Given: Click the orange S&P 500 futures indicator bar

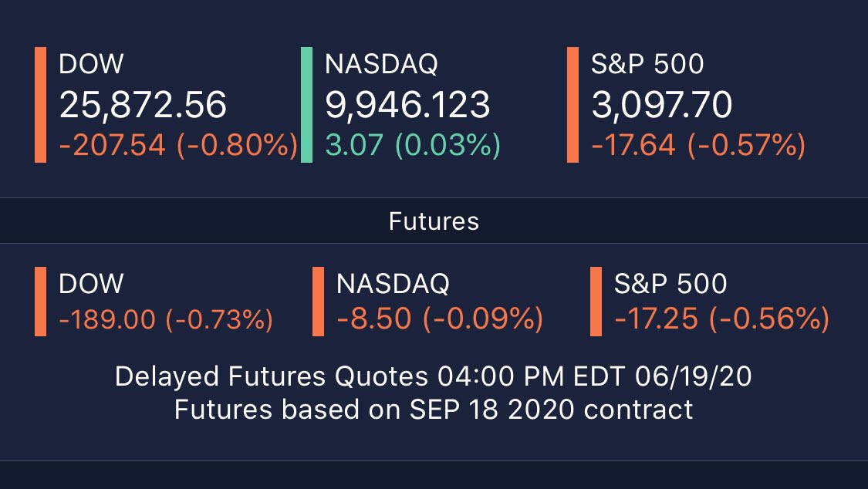Looking at the screenshot, I should [x=596, y=302].
